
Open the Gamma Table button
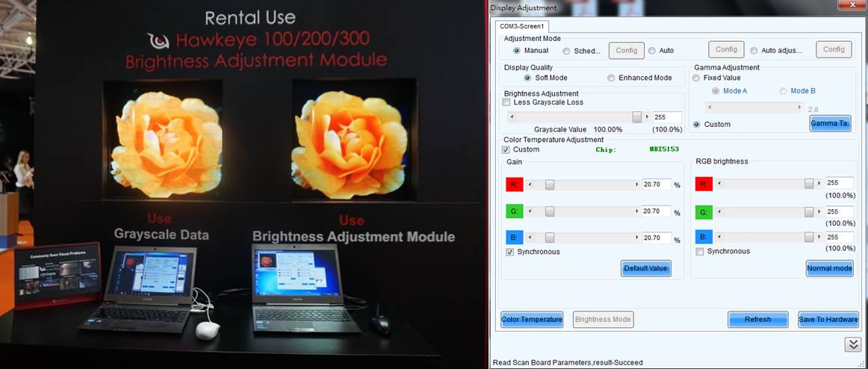[x=830, y=123]
